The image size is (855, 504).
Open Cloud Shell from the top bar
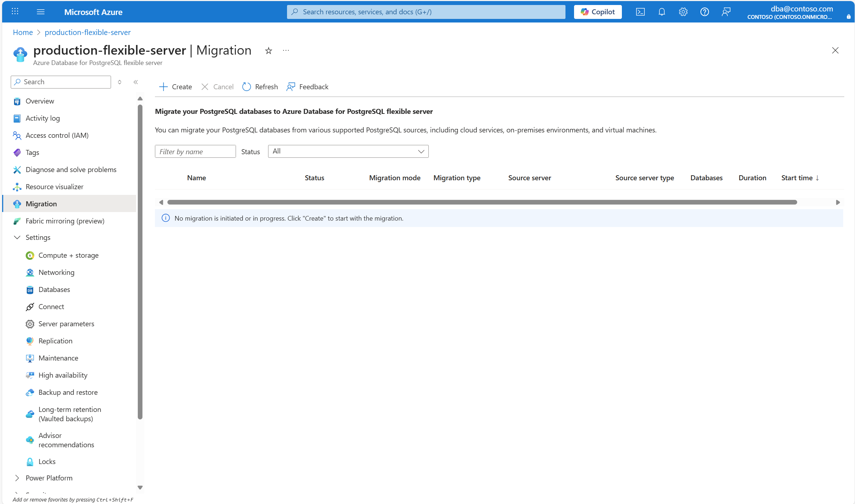coord(640,12)
